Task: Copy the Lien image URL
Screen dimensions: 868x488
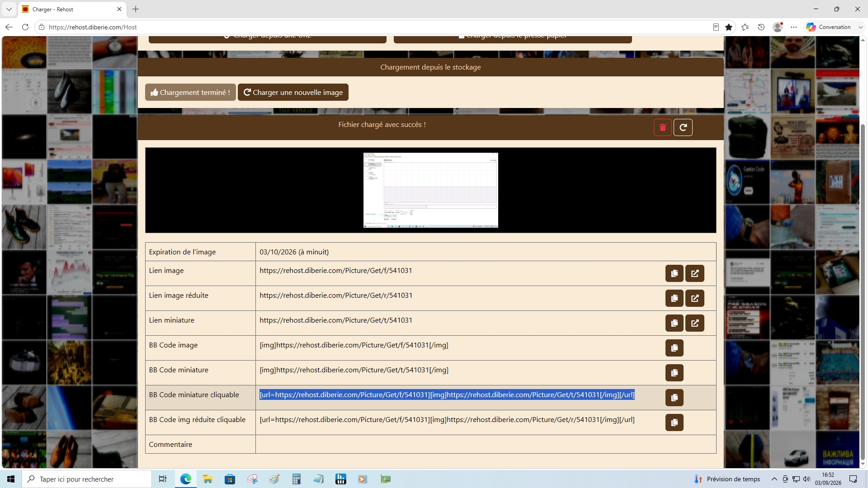Action: tap(674, 273)
